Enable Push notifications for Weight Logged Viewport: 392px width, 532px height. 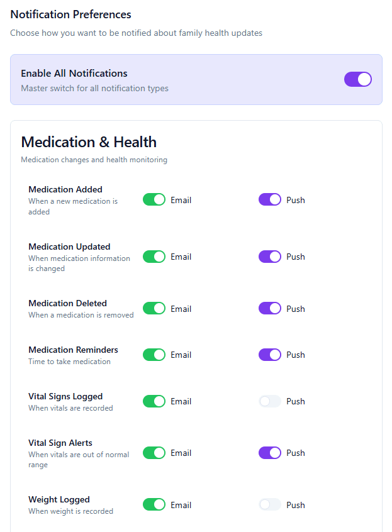[x=269, y=504]
